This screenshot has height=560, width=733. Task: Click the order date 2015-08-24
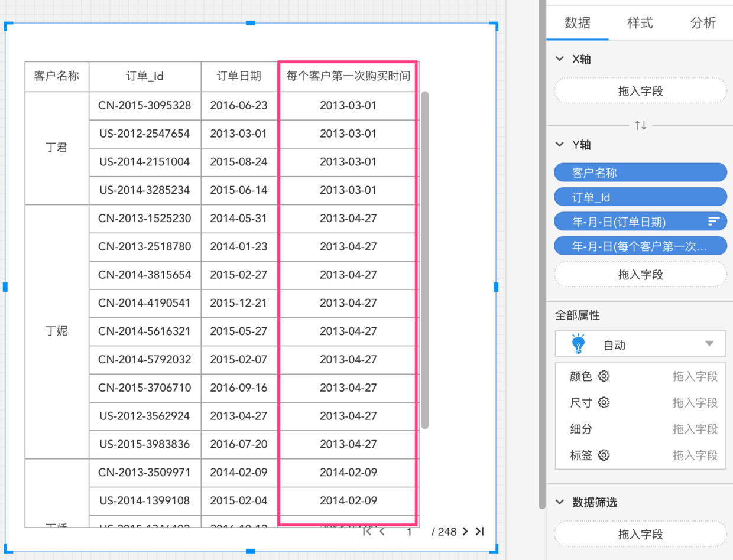click(x=239, y=162)
